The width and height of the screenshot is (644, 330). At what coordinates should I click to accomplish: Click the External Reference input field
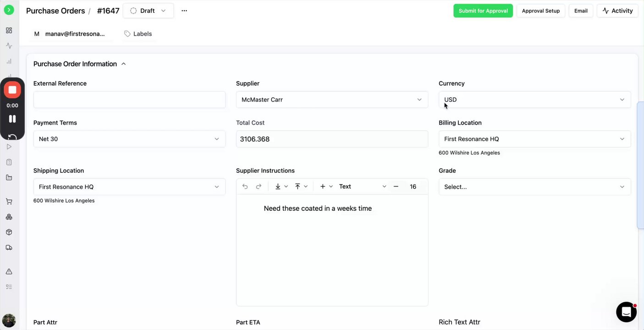point(129,99)
